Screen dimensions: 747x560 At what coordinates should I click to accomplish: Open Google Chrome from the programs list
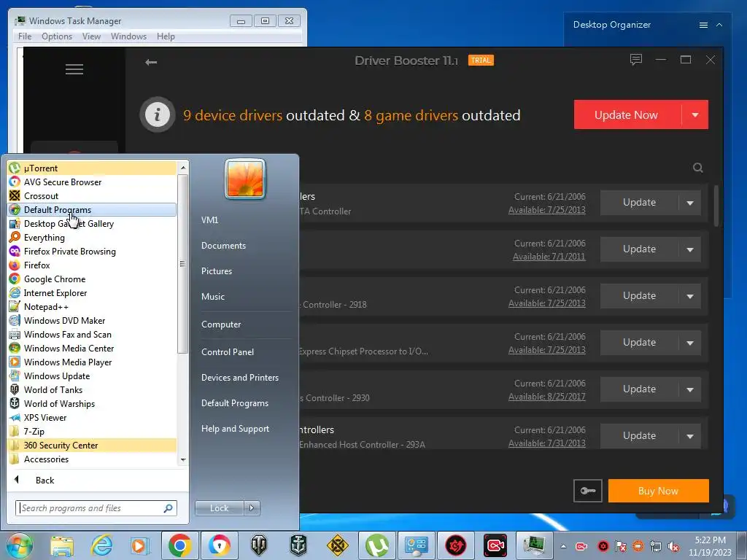click(x=92, y=279)
